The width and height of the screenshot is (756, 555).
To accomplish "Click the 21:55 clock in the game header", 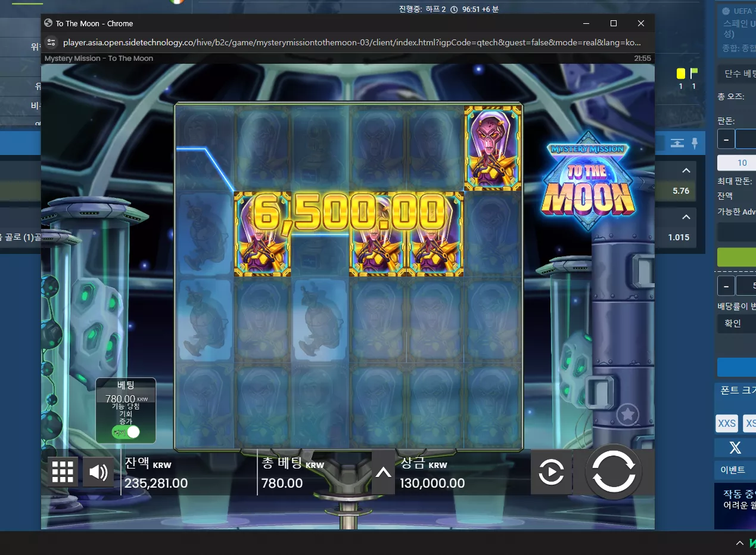I will tap(642, 58).
